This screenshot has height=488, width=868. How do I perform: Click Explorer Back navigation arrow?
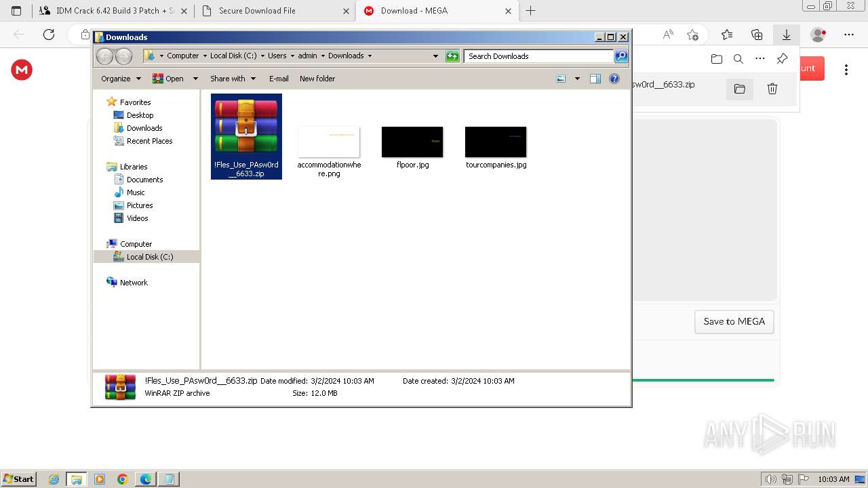click(x=105, y=56)
